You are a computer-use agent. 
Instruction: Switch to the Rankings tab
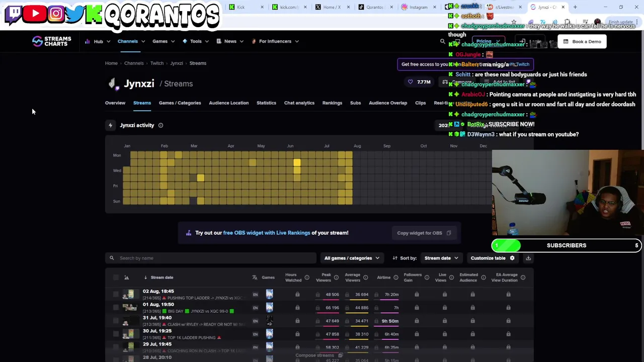tap(332, 103)
